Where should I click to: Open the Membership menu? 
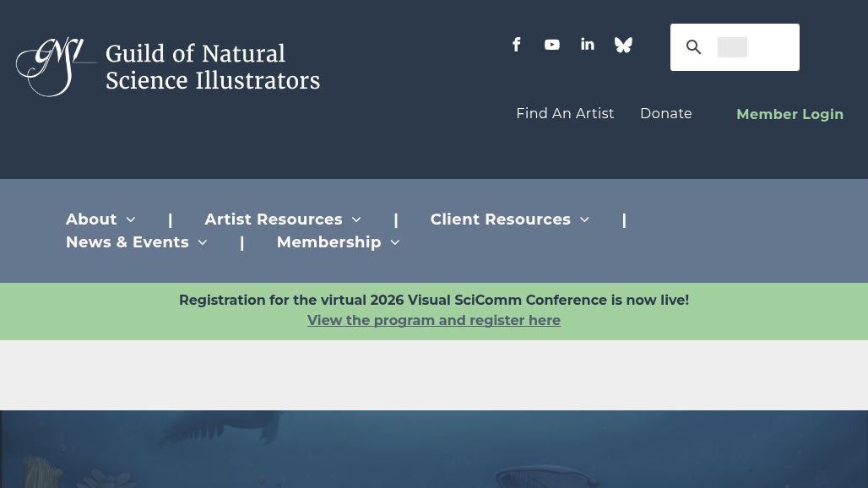pyautogui.click(x=328, y=241)
